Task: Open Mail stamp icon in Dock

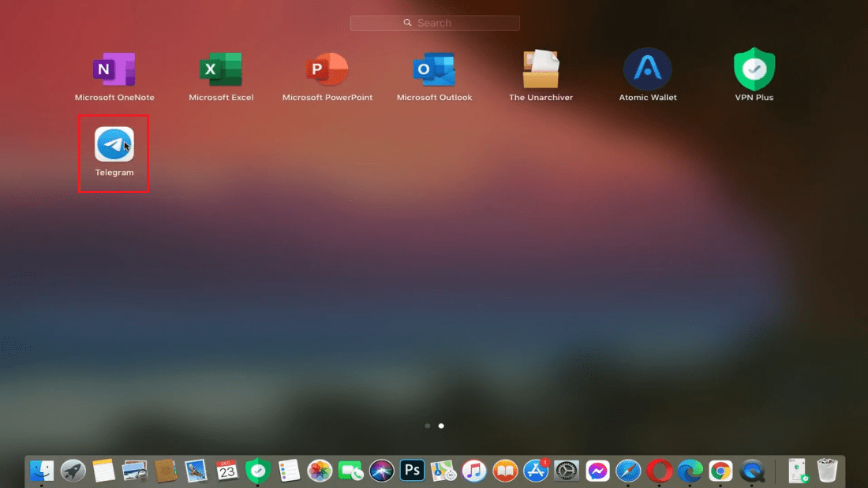Action: (196, 471)
